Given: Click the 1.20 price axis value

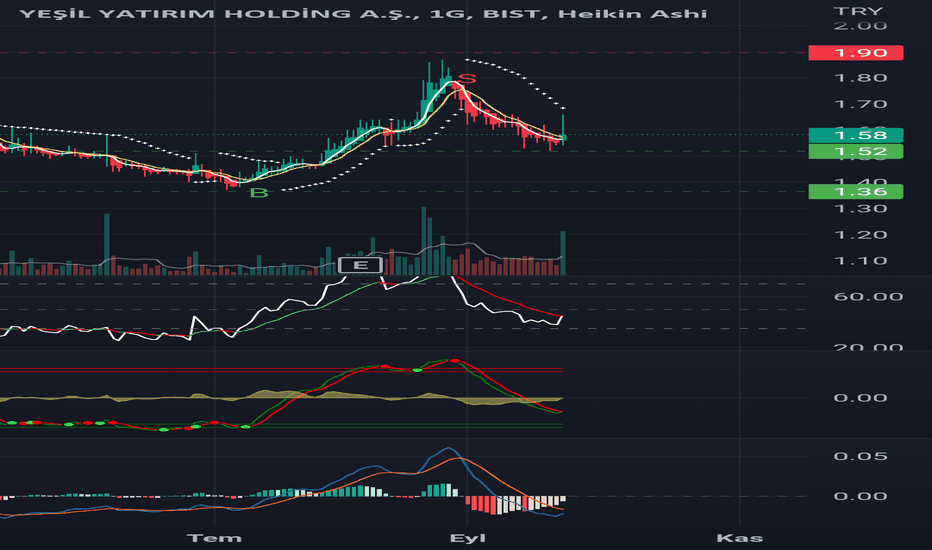Looking at the screenshot, I should pos(860,235).
